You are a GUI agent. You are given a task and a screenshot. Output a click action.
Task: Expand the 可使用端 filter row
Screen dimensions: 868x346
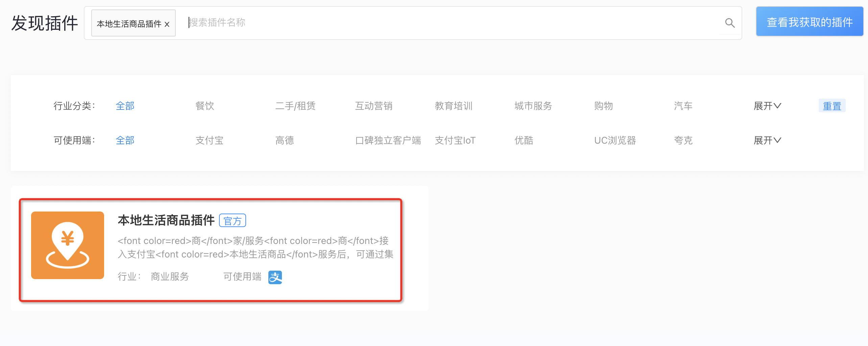(x=767, y=140)
